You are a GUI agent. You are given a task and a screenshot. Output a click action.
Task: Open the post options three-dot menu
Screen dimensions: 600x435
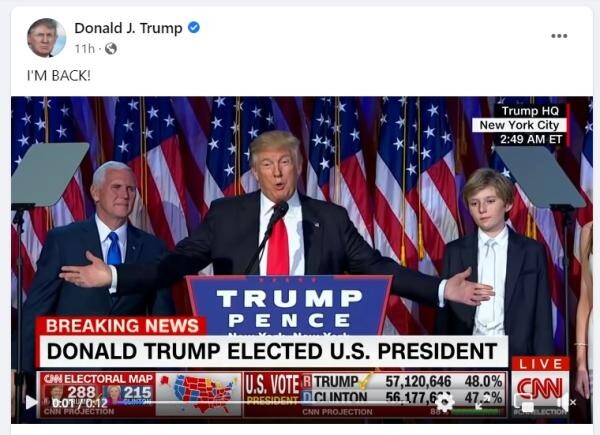[559, 36]
